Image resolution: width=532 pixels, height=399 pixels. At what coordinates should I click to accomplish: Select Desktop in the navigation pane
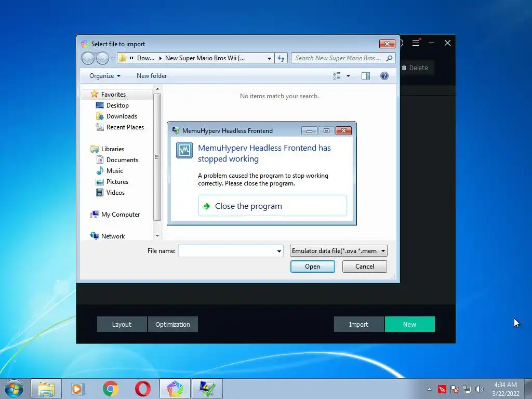117,105
